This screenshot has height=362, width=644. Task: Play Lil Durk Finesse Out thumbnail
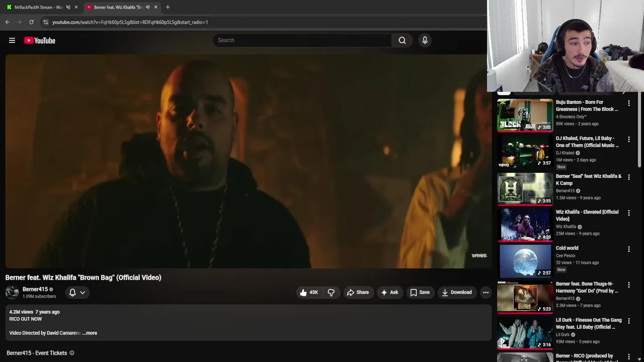[525, 333]
